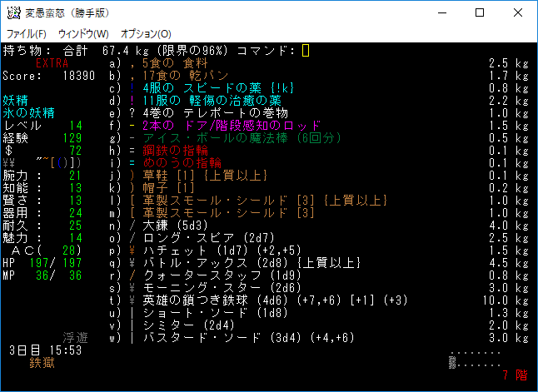Pick the テレポートの巻物 scroll
Viewport: 538px width, 392px height.
208,113
